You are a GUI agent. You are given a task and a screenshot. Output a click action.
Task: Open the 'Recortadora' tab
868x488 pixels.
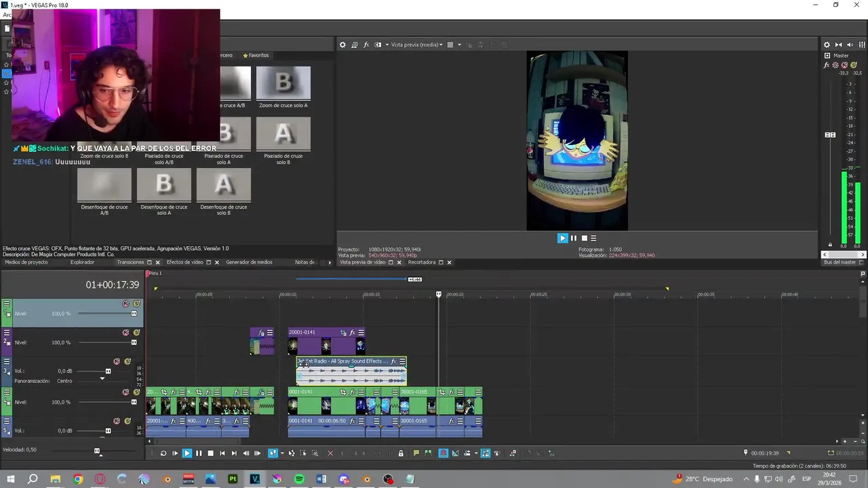coord(422,262)
